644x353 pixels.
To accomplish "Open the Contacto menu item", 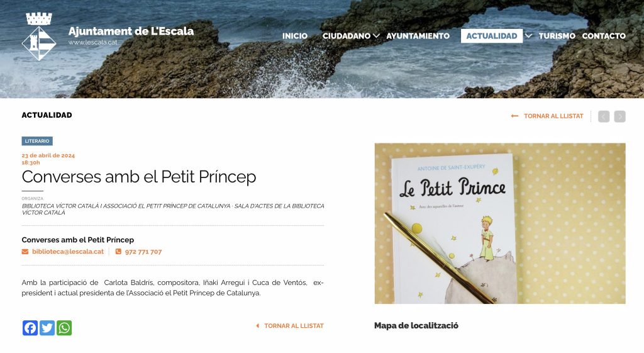I will [x=604, y=36].
